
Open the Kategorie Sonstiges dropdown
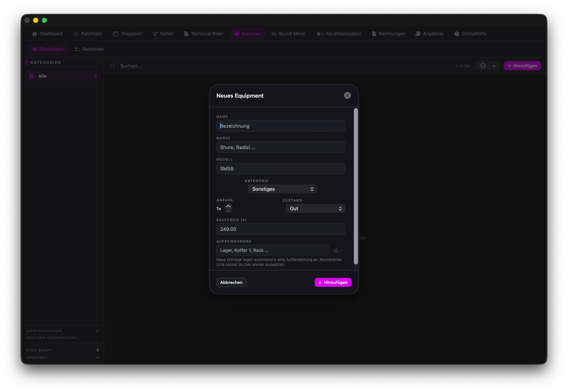[282, 189]
